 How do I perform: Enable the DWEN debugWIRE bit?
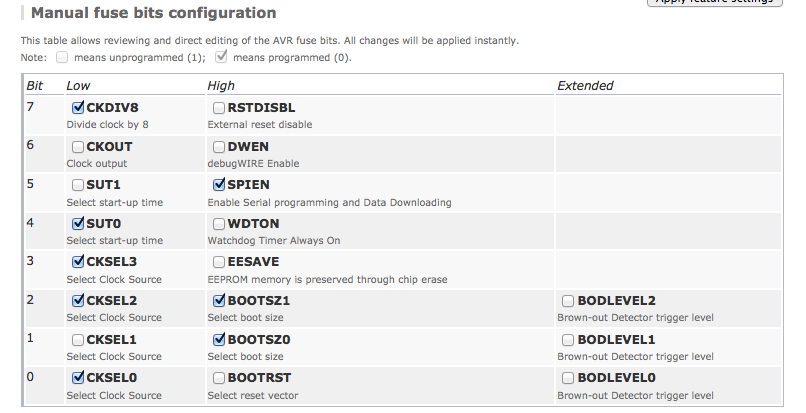coord(219,147)
